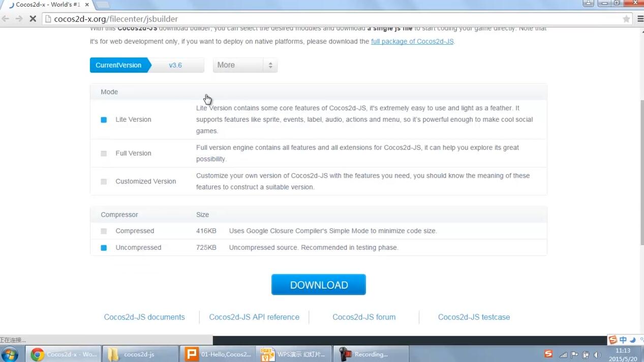644x362 pixels.
Task: Click the browser stop loading X icon
Action: tap(33, 19)
